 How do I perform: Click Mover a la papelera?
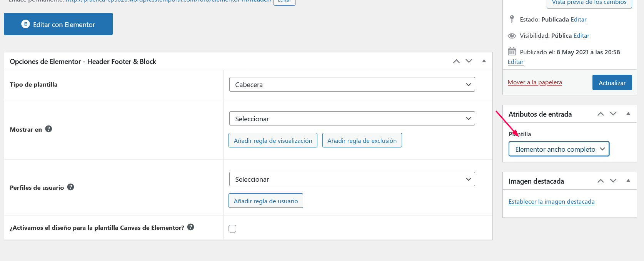(535, 82)
